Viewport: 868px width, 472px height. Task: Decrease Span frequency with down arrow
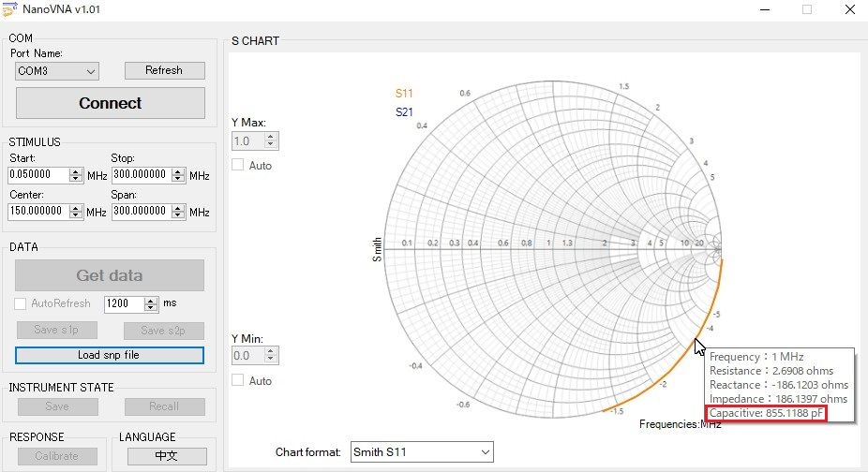click(x=178, y=215)
